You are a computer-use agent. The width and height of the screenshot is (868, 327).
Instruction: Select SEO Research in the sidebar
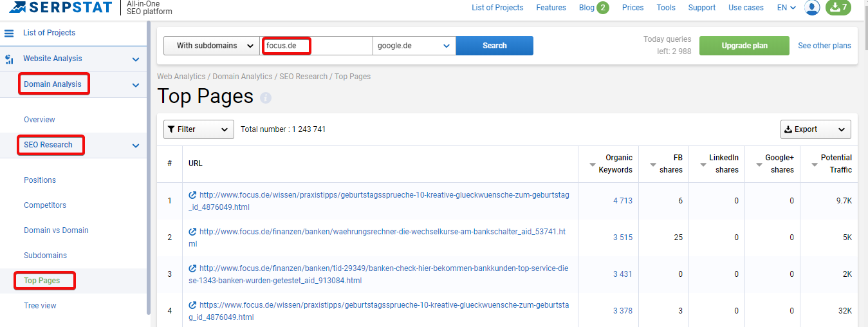[x=48, y=145]
